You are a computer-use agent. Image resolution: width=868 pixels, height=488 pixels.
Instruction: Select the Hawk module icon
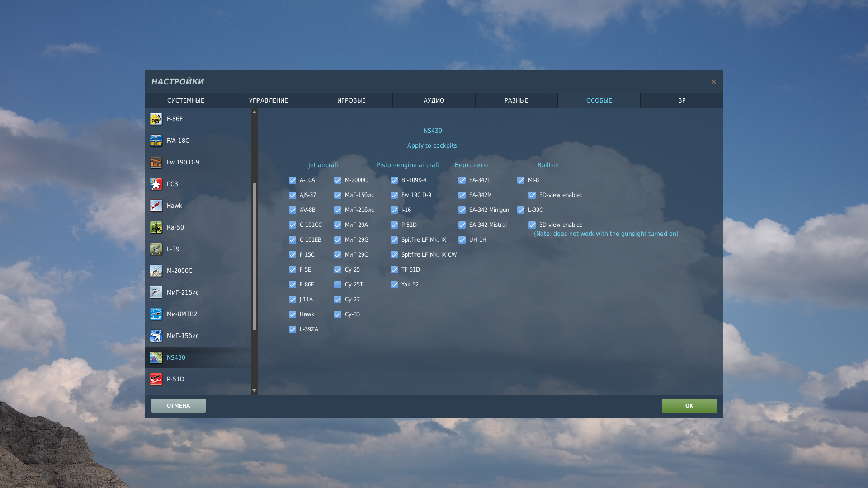(156, 206)
